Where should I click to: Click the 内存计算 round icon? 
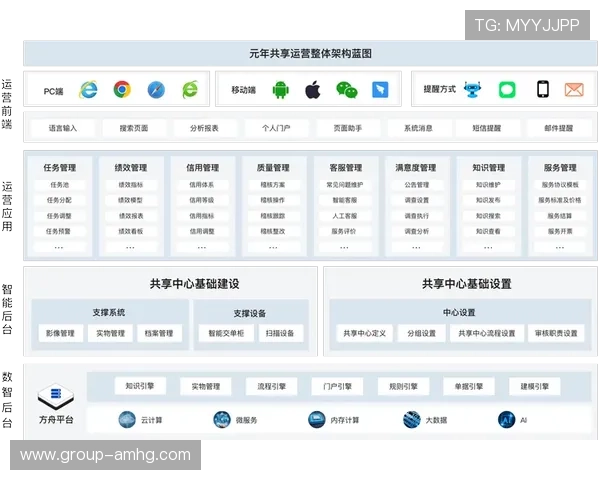[x=316, y=420]
